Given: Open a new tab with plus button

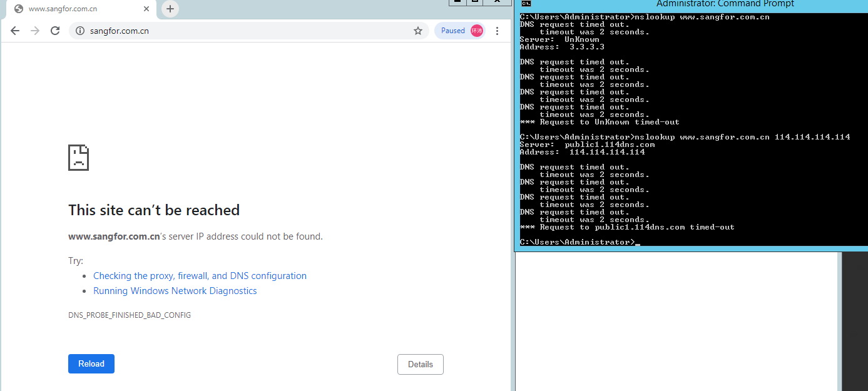Looking at the screenshot, I should click(x=170, y=9).
